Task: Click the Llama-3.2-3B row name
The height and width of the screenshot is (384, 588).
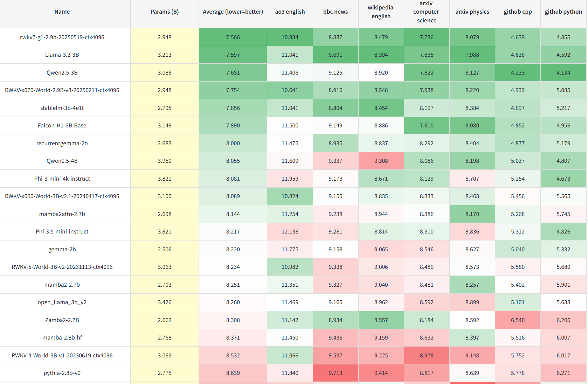Action: (62, 55)
